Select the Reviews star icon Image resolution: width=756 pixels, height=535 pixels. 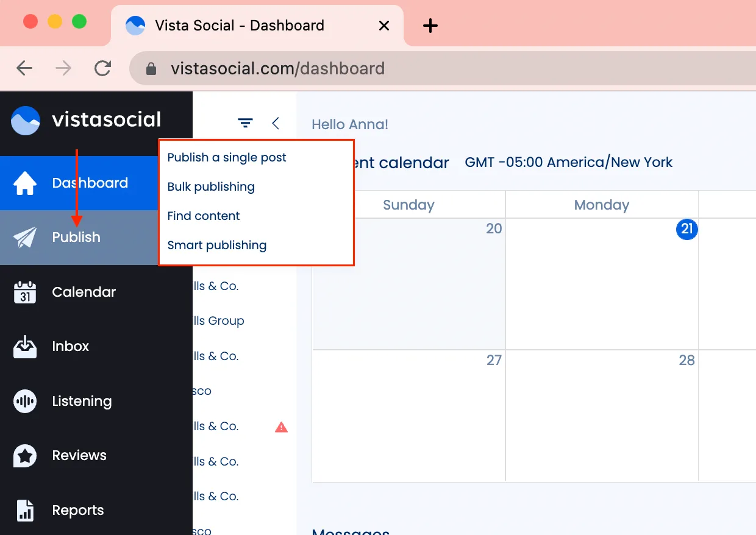24,455
